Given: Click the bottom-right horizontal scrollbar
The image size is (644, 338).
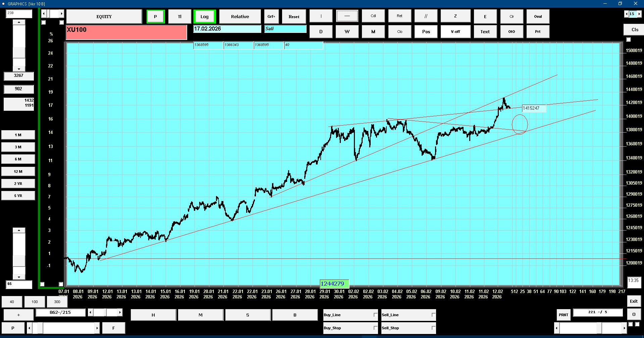Looking at the screenshot, I should point(590,328).
